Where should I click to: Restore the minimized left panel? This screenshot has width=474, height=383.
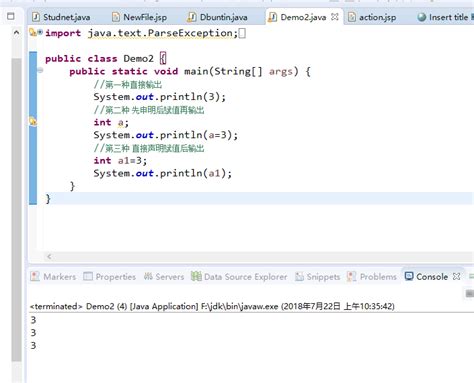coord(11,16)
